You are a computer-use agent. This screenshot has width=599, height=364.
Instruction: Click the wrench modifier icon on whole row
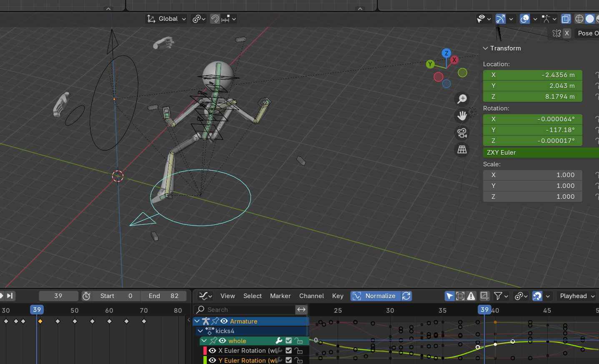click(279, 341)
